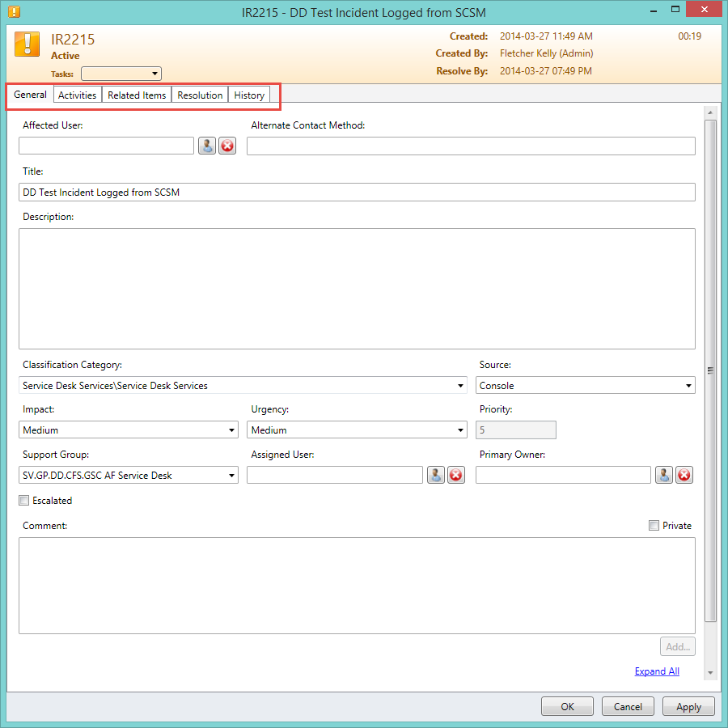Switch to the Activities tab

coord(78,95)
